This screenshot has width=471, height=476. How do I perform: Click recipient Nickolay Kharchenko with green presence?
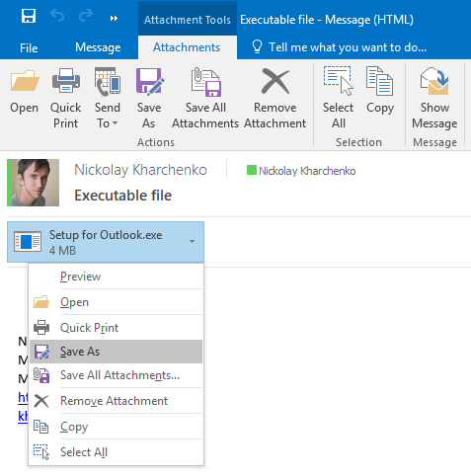tap(301, 171)
